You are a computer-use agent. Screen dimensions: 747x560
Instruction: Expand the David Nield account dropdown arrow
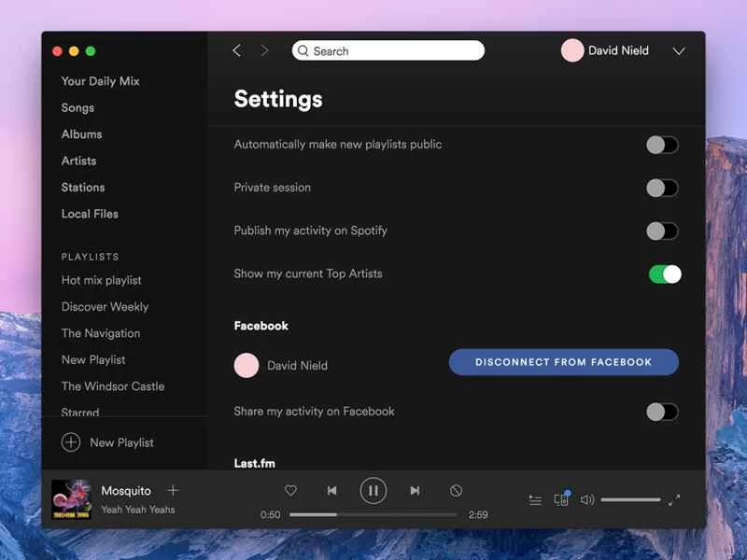[679, 51]
